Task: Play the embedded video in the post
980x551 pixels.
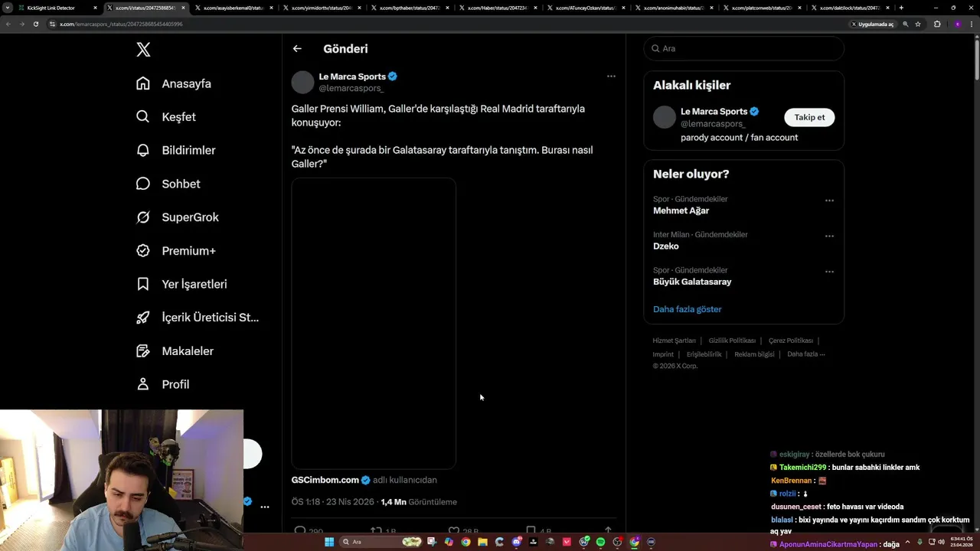Action: click(374, 323)
